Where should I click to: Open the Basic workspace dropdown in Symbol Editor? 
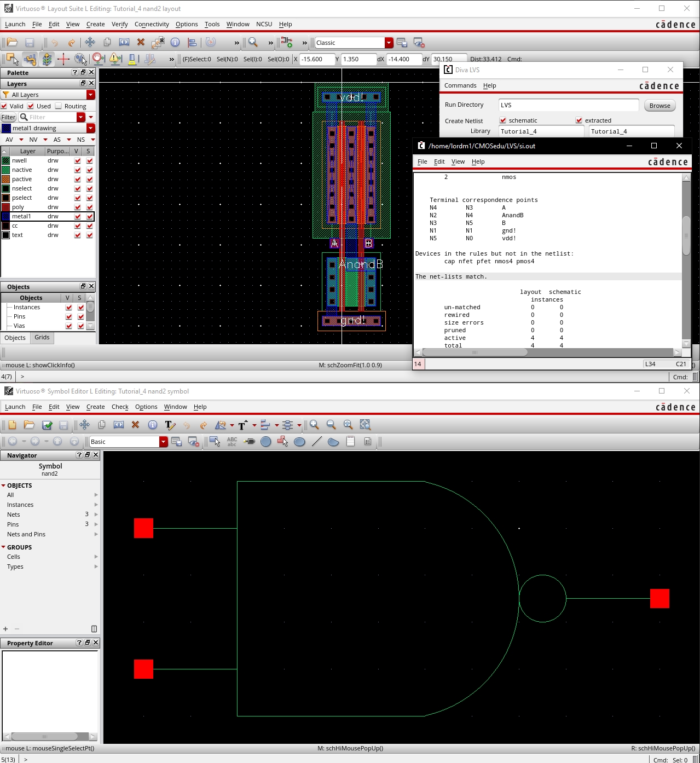tap(163, 442)
